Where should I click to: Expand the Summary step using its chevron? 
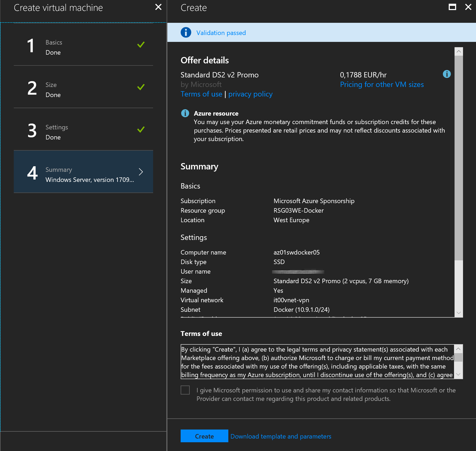pyautogui.click(x=141, y=172)
